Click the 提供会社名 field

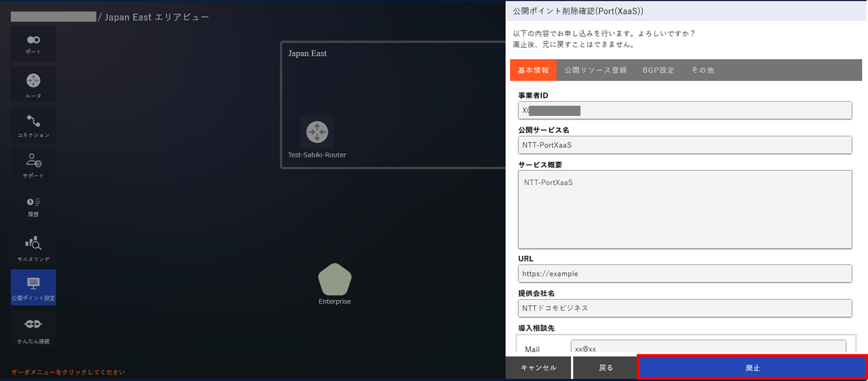tap(685, 308)
